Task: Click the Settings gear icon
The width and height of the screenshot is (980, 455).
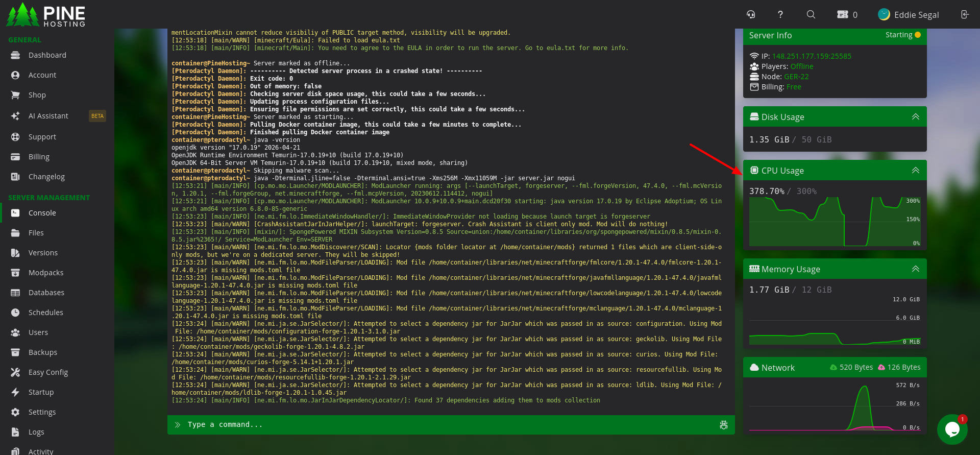Action: [15, 412]
